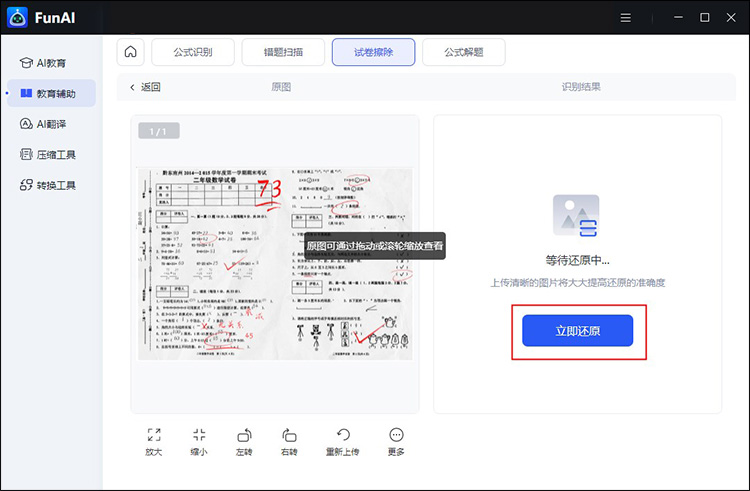The height and width of the screenshot is (491, 750).
Task: Click the 立即还原 button
Action: [x=577, y=330]
